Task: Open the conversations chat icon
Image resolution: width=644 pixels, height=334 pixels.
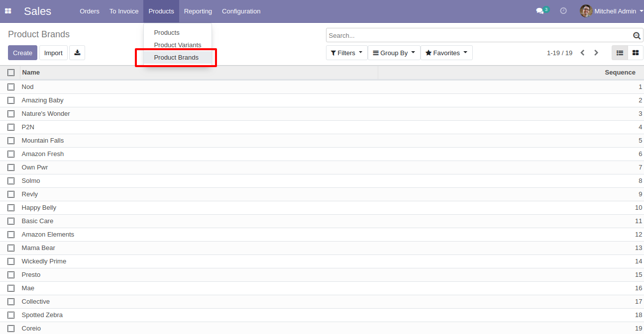Action: 540,11
